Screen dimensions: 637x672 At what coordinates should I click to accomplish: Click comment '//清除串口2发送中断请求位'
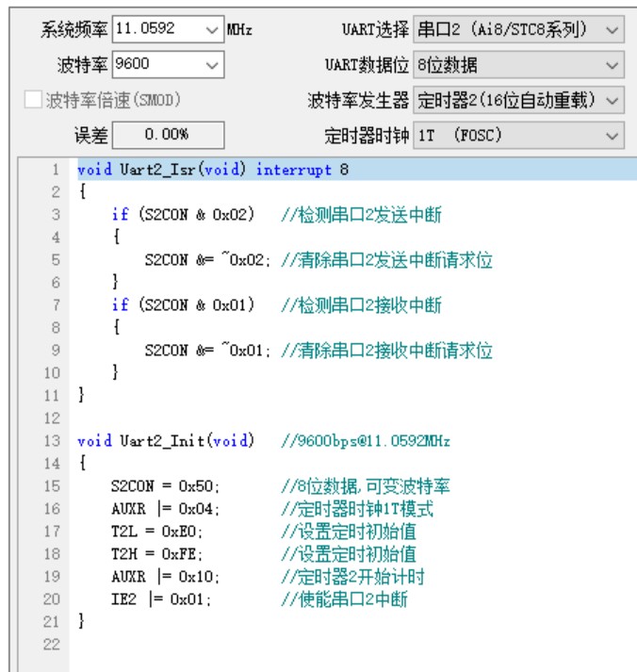(386, 260)
